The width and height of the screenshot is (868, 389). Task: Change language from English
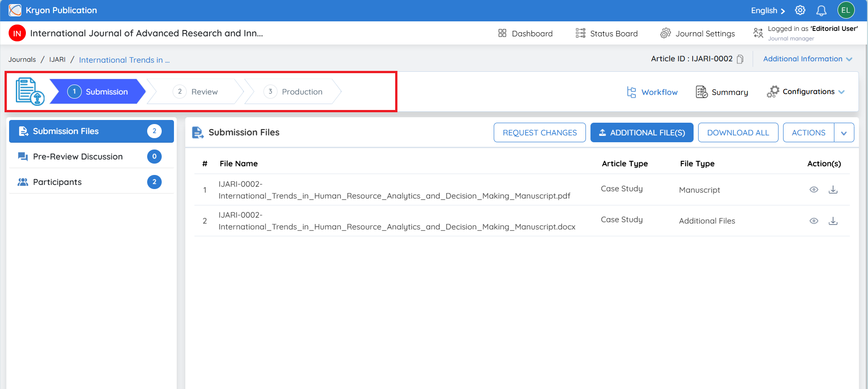pos(768,10)
